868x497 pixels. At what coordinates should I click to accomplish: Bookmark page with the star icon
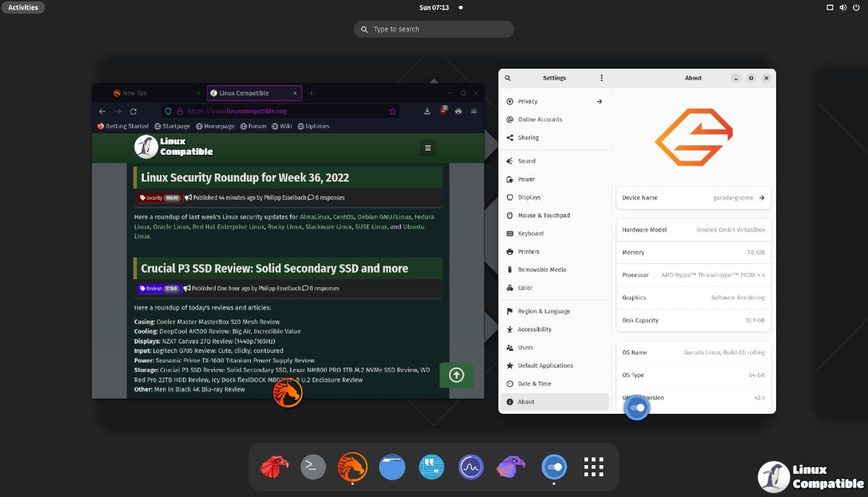click(393, 111)
